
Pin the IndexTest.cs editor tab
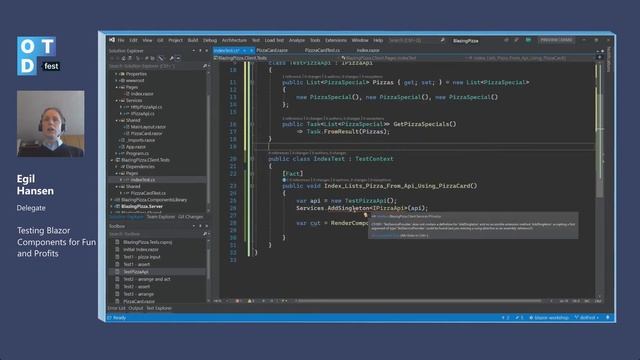click(x=244, y=50)
